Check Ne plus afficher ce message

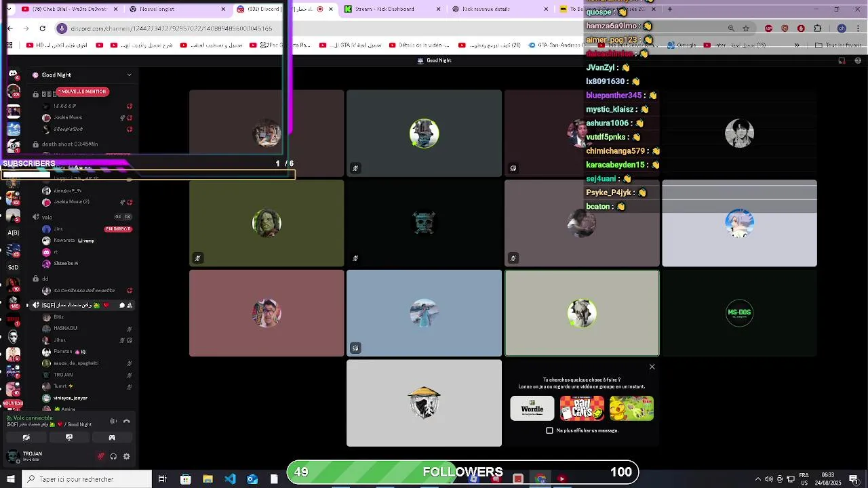point(550,430)
